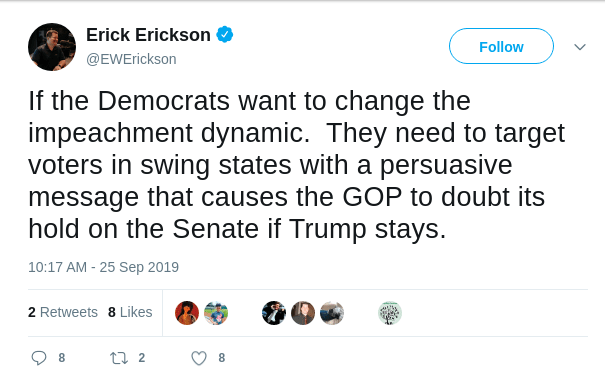
Task: Like the tweet with heart icon
Action: coord(199,358)
